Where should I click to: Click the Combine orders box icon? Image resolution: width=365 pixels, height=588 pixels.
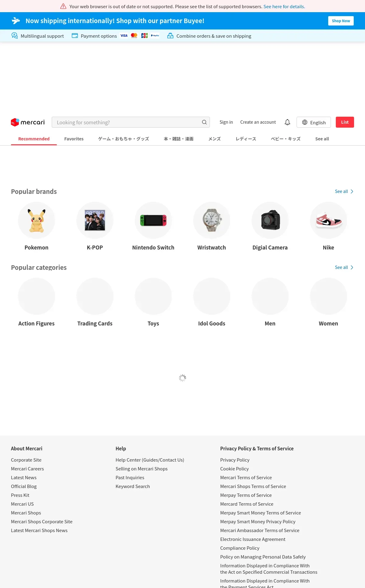170,36
